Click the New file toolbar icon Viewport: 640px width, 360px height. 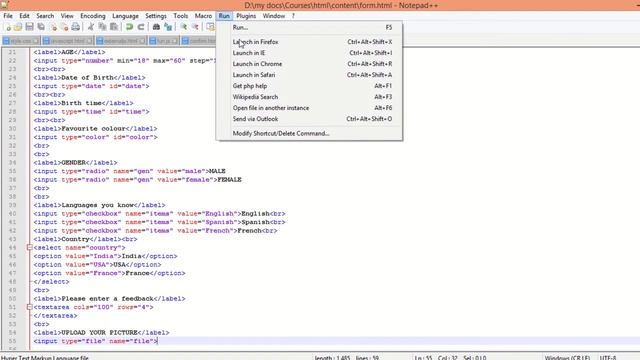point(7,27)
